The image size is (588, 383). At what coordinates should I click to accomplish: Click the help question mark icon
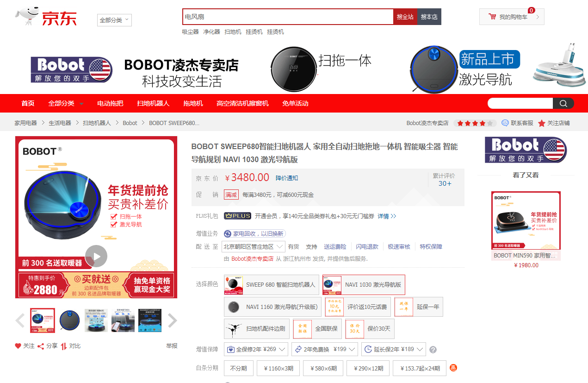pos(433,350)
